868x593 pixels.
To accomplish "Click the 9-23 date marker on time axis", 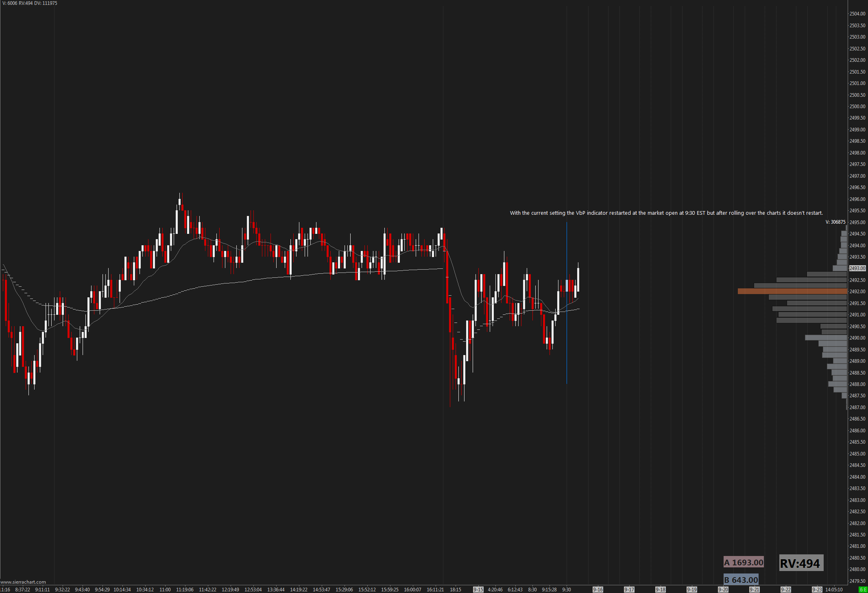I will (x=817, y=589).
